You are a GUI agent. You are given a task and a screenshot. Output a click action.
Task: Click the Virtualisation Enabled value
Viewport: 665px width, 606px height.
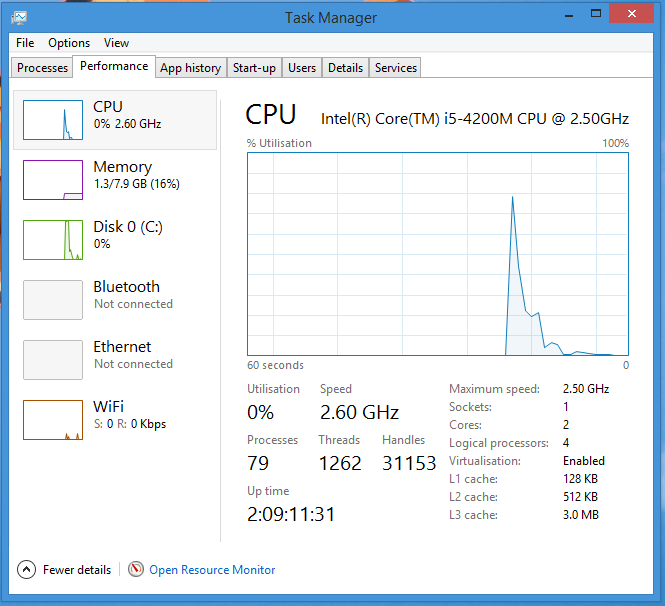pyautogui.click(x=584, y=461)
